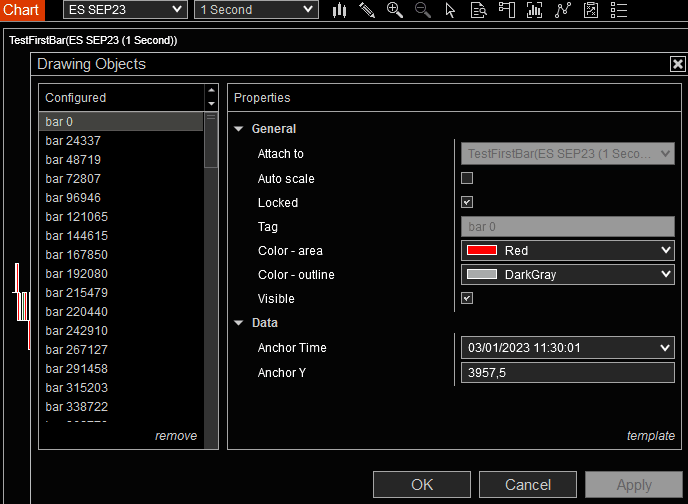Collapse the Data section
The width and height of the screenshot is (688, 504).
click(x=239, y=323)
